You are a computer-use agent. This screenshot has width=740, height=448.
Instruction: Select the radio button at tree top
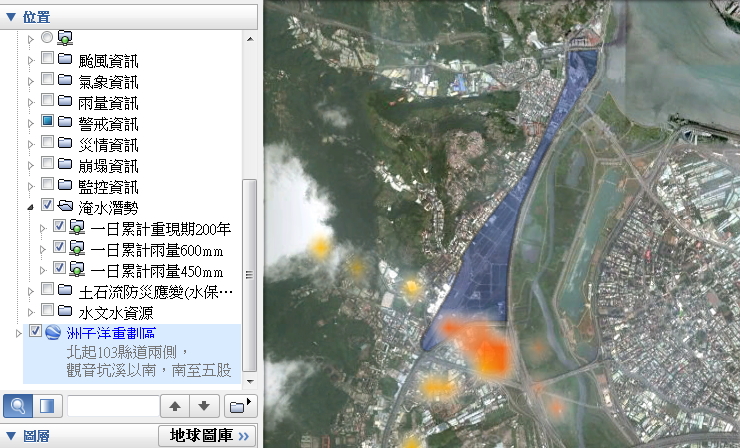coord(47,37)
